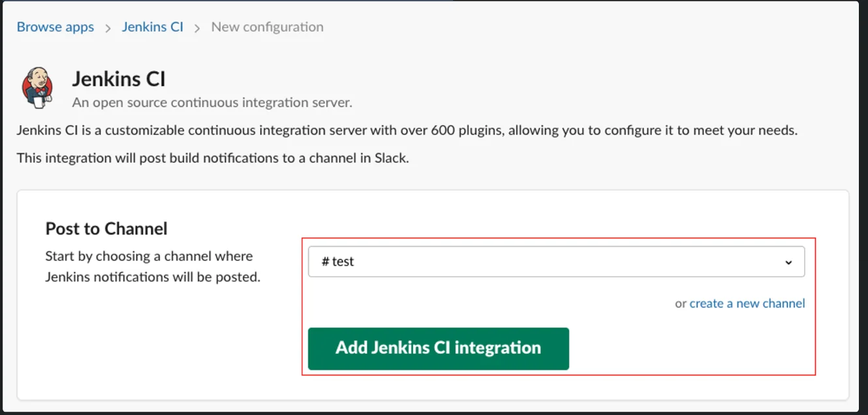Click the chevron before New configuration
The width and height of the screenshot is (868, 415).
click(197, 28)
